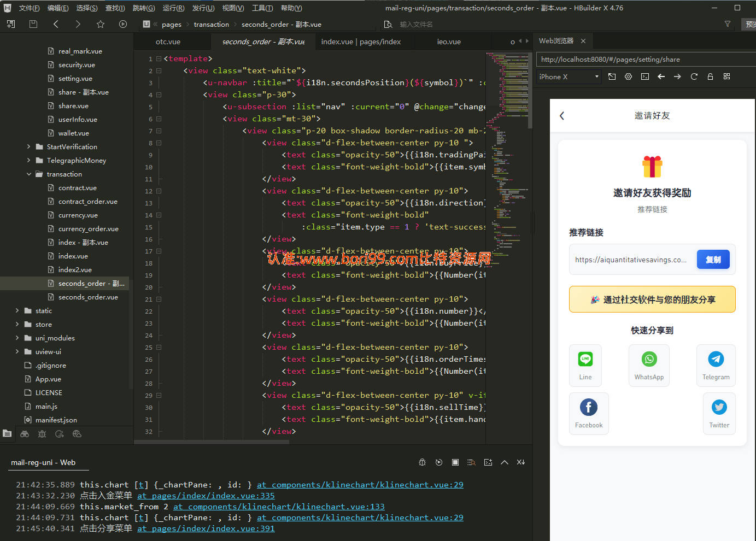Open the iPhone X device dropdown

point(569,77)
